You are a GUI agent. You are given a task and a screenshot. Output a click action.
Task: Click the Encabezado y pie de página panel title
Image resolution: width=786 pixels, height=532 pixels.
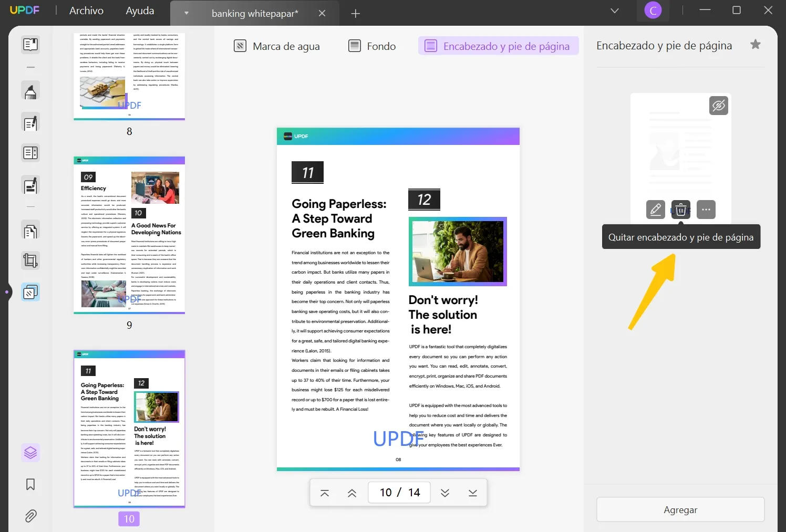(664, 46)
